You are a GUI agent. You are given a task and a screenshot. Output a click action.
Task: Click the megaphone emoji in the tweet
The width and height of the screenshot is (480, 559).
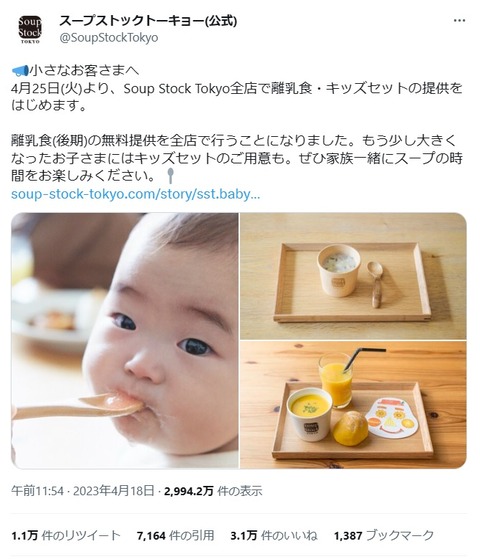tap(20, 71)
